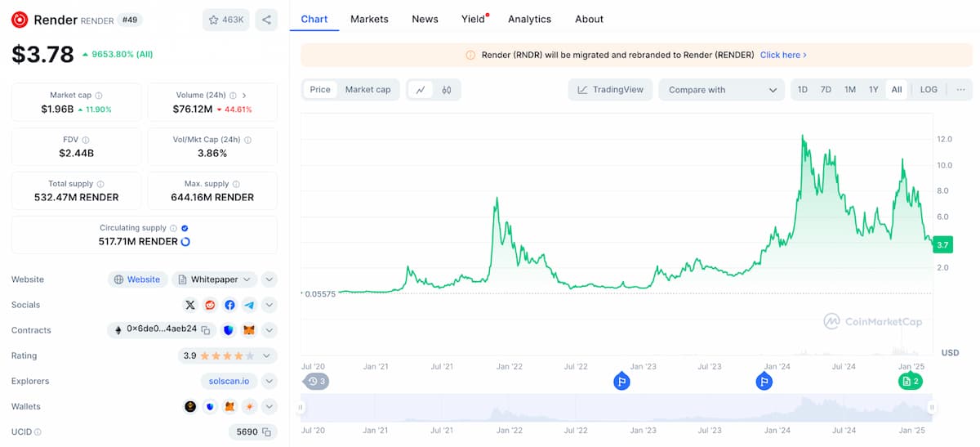Expand the Socials row chevron

click(269, 305)
